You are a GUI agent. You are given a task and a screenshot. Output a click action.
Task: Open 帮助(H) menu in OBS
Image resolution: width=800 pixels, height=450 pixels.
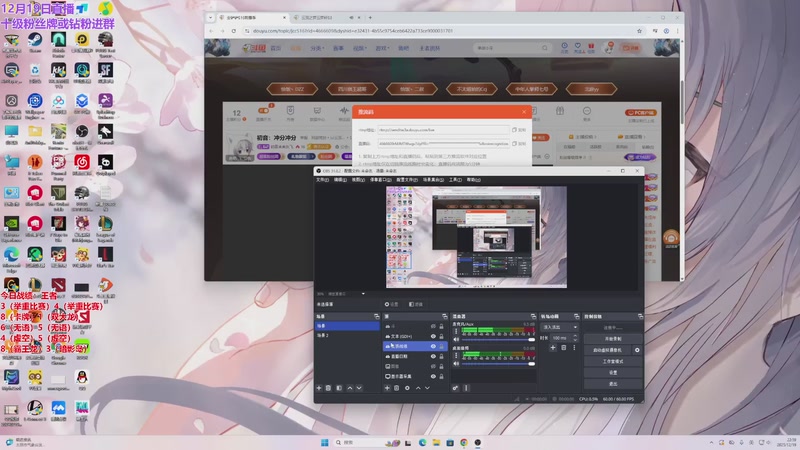click(473, 180)
